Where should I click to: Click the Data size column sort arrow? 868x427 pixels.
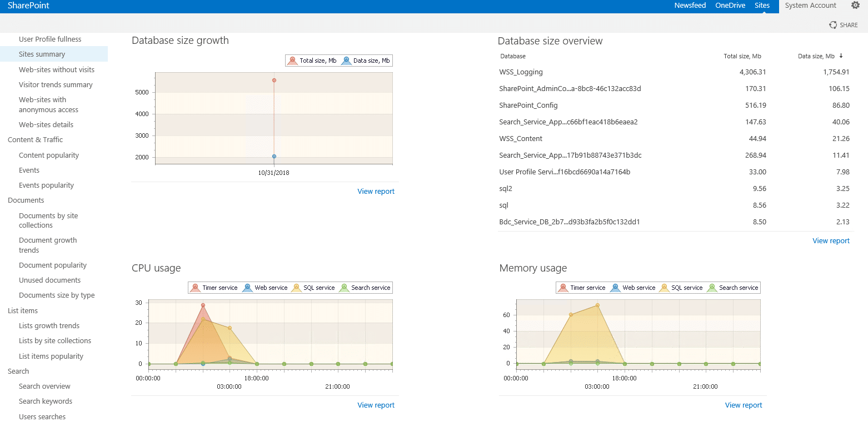pos(841,56)
